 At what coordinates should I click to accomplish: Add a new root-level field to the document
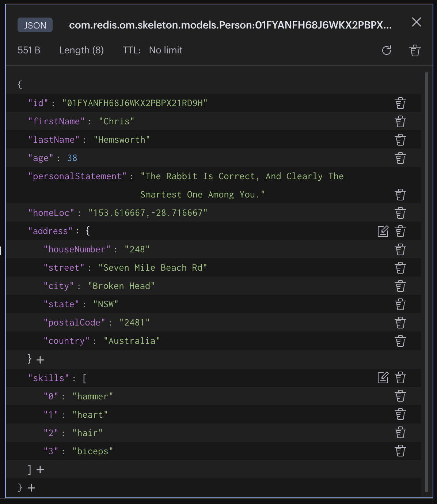(31, 488)
